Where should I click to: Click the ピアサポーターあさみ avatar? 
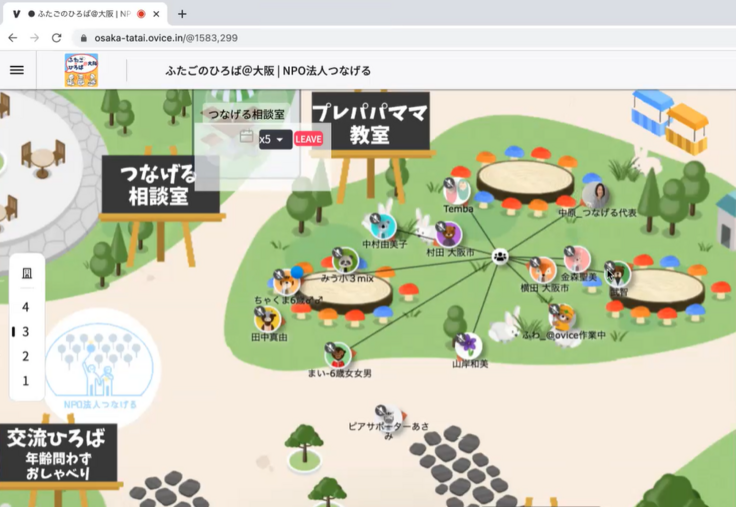390,418
